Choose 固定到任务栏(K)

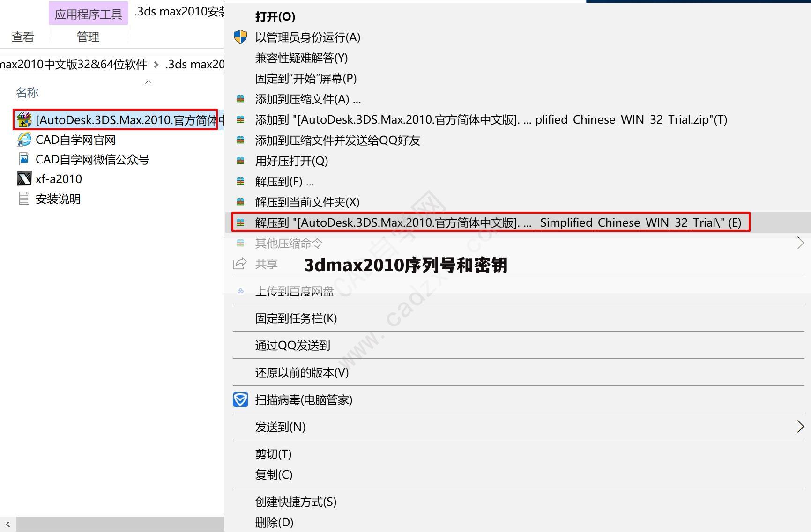tap(296, 318)
